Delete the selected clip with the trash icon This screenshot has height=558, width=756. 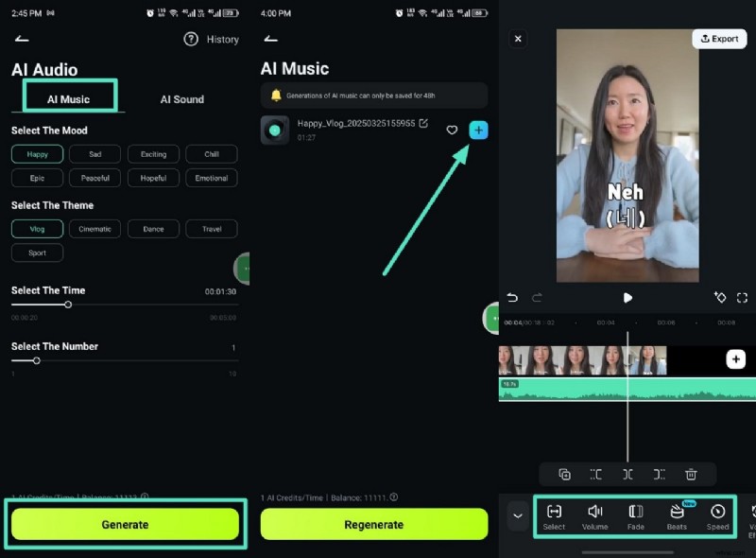tap(691, 474)
